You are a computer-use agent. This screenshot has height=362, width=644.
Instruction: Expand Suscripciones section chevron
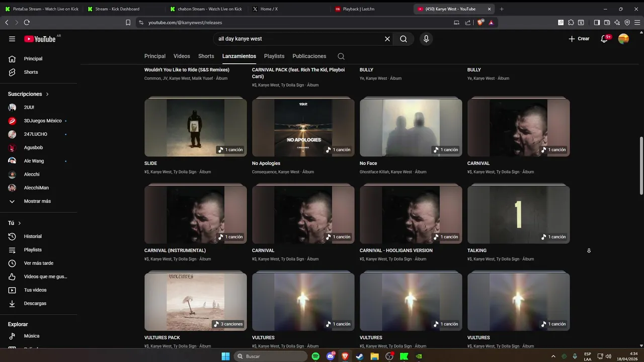point(47,94)
